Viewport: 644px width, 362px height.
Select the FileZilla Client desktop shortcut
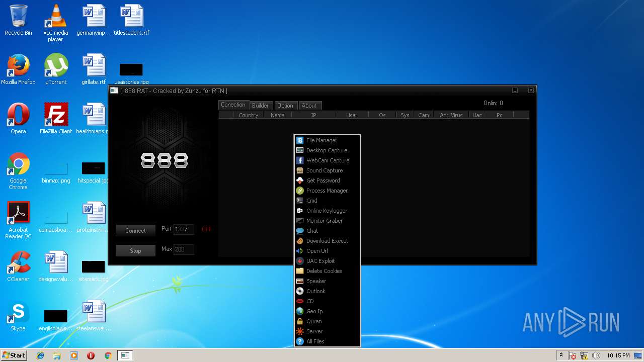tap(55, 119)
